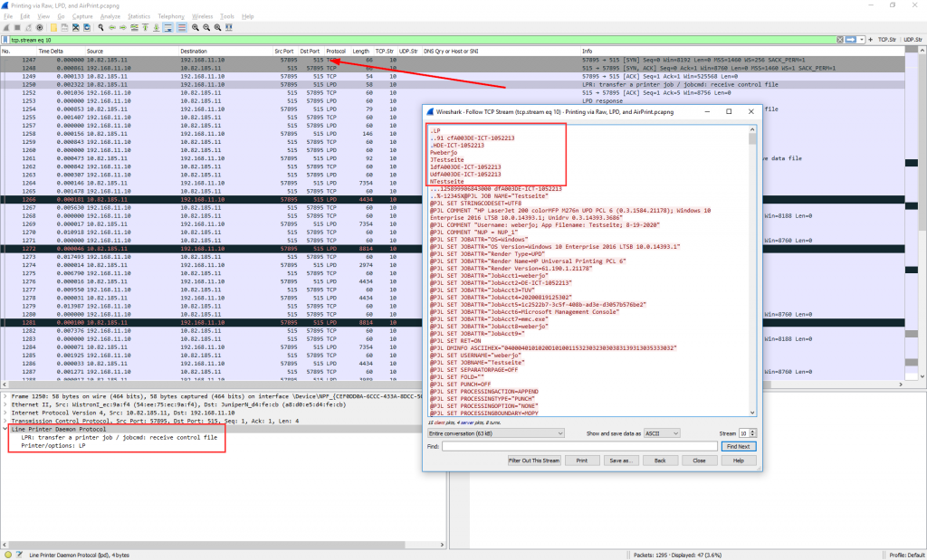Click the display filter input field
Image resolution: width=927 pixels, height=560 pixels.
click(423, 40)
